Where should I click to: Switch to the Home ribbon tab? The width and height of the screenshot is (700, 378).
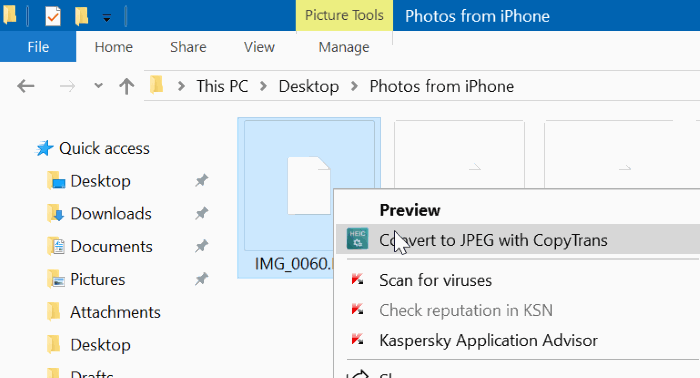pyautogui.click(x=113, y=46)
